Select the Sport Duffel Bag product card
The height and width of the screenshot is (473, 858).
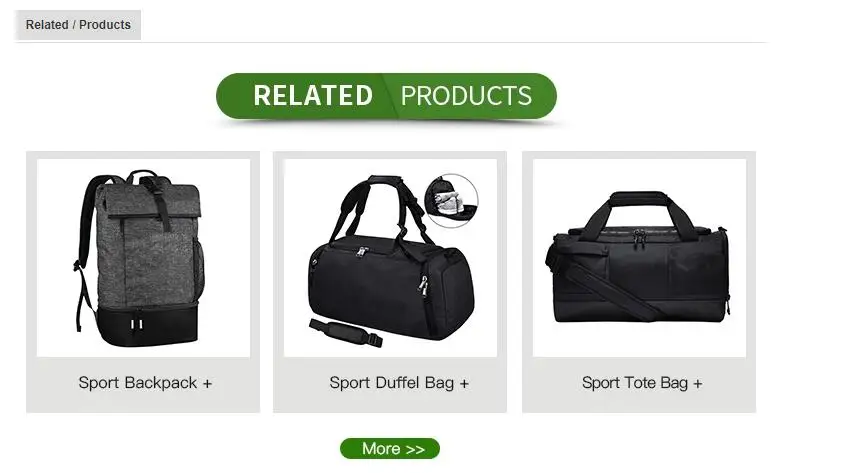(x=390, y=282)
